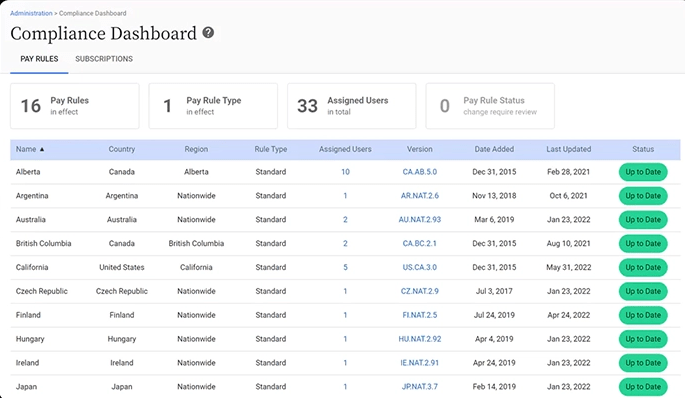Image resolution: width=685 pixels, height=398 pixels.
Task: View assigned users count for British Columbia
Action: (x=345, y=243)
